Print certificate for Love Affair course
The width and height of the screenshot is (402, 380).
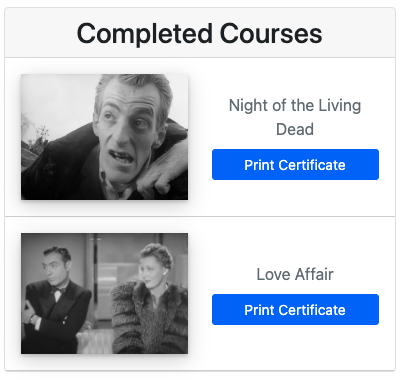pyautogui.click(x=295, y=310)
